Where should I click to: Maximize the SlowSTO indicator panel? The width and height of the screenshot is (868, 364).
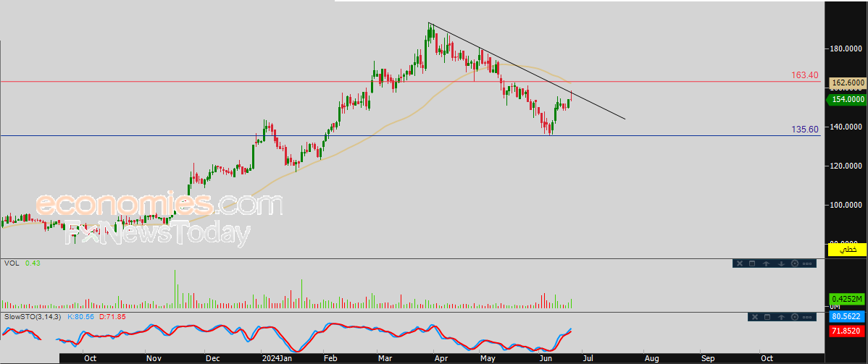pos(767,317)
